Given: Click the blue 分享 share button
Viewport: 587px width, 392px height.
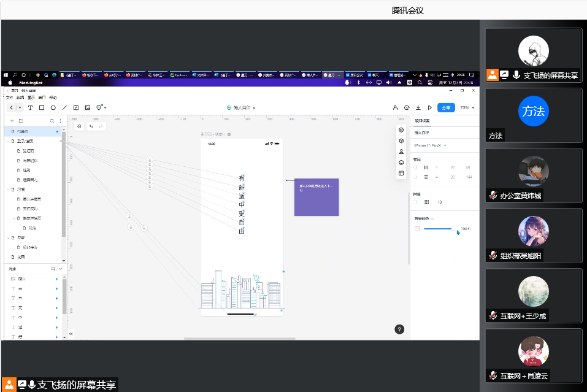Looking at the screenshot, I should 446,107.
